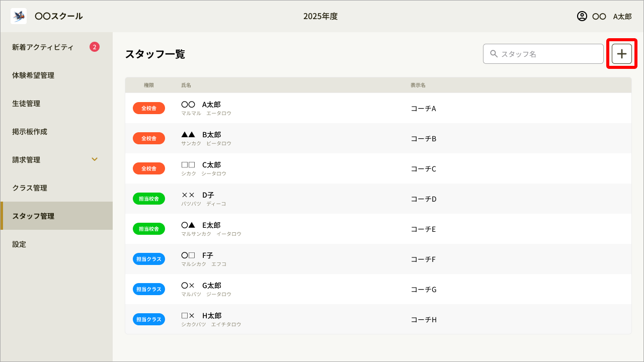Click the 担当校舎 badge for D子

tap(149, 198)
